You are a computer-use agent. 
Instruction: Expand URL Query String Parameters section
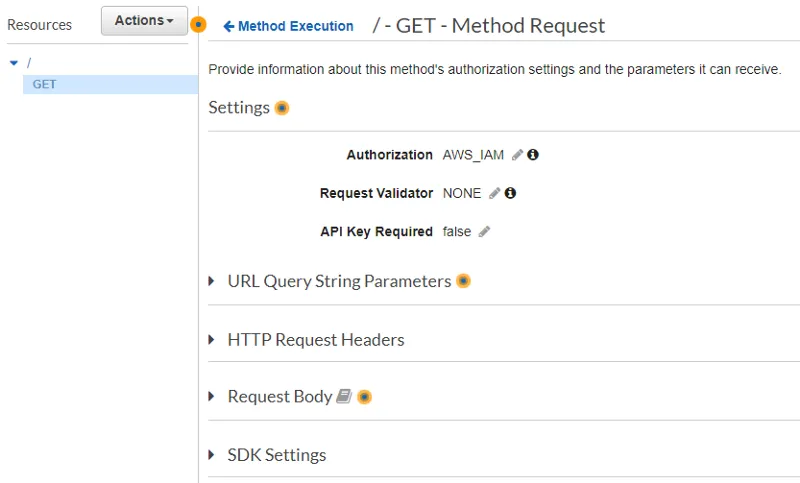(x=211, y=281)
